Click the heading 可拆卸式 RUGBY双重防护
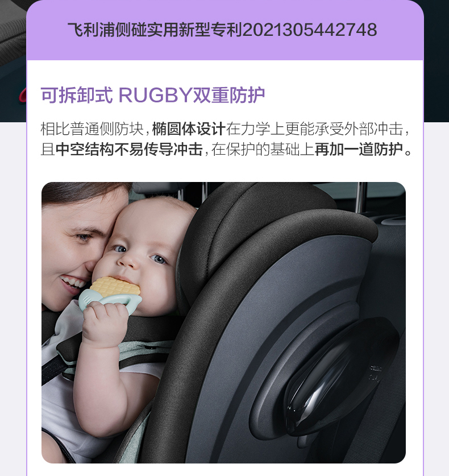449x476 pixels. tap(152, 95)
